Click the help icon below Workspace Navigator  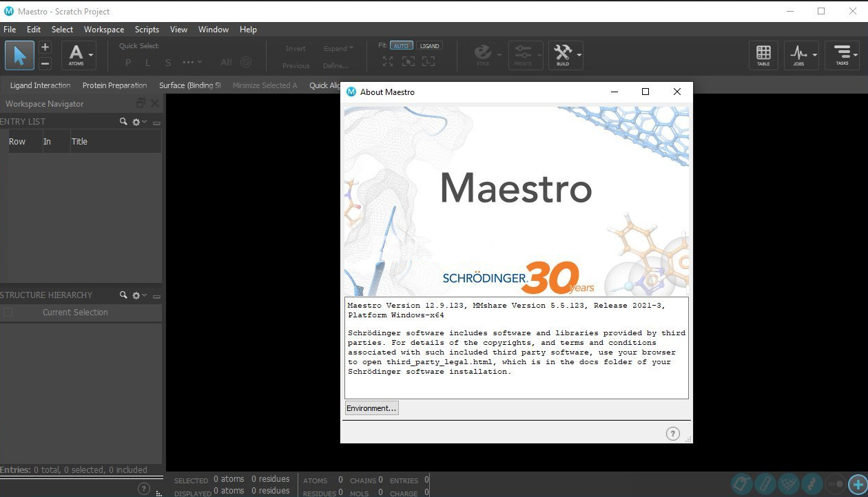coord(144,489)
